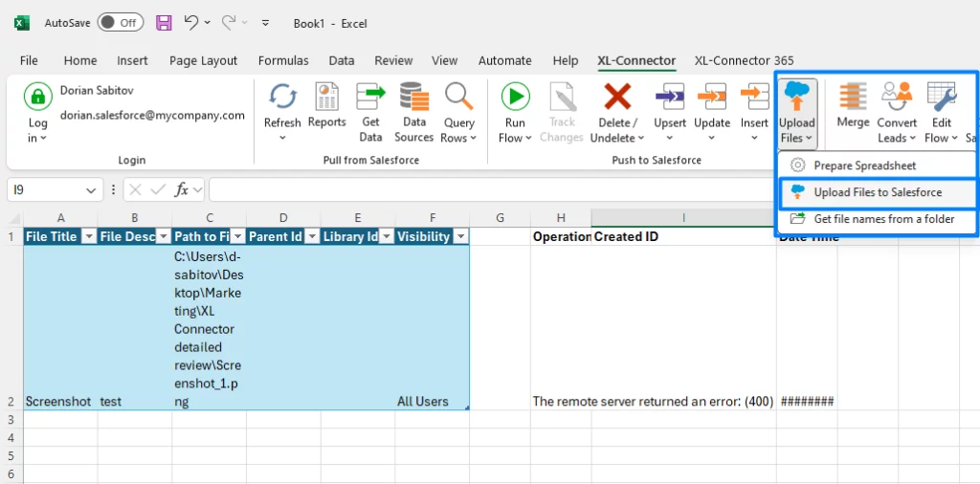Open the Automate tab
This screenshot has height=484, width=980.
(x=505, y=60)
